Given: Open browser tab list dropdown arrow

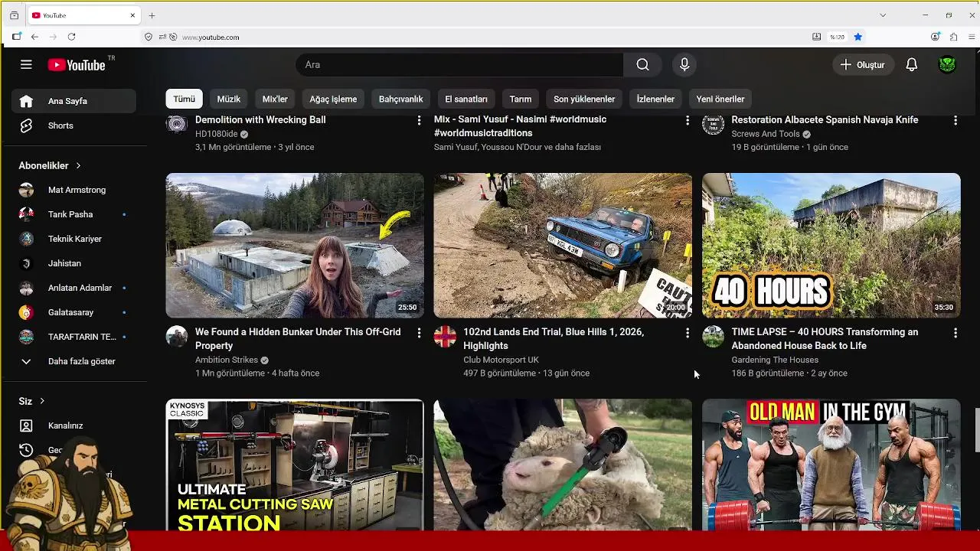Looking at the screenshot, I should click(x=883, y=15).
